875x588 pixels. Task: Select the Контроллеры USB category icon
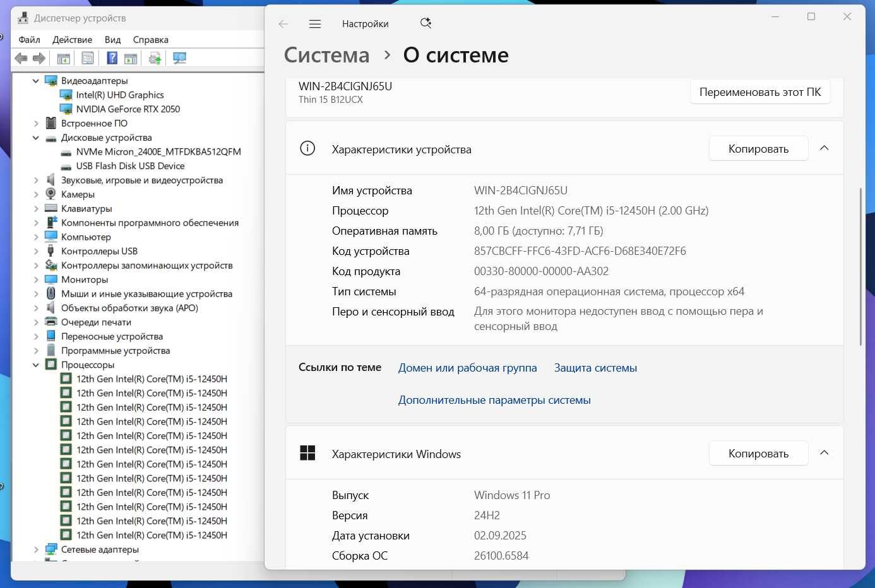pyautogui.click(x=51, y=251)
